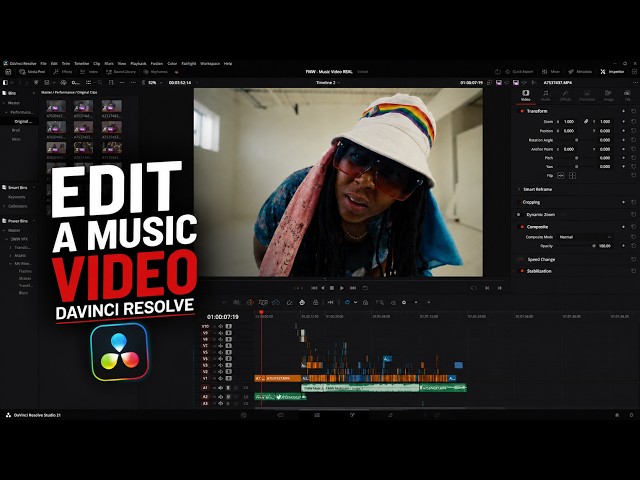Open the audio Mixer panel
The height and width of the screenshot is (480, 640).
pyautogui.click(x=551, y=72)
